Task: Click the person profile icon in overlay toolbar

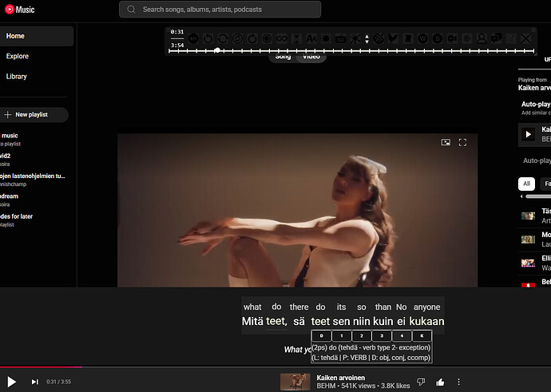Action: tap(482, 38)
